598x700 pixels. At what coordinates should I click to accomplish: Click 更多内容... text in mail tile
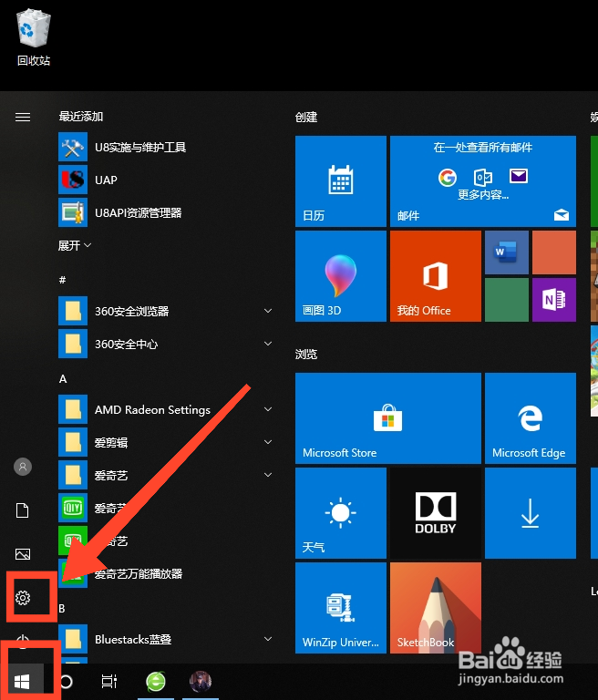tap(483, 195)
